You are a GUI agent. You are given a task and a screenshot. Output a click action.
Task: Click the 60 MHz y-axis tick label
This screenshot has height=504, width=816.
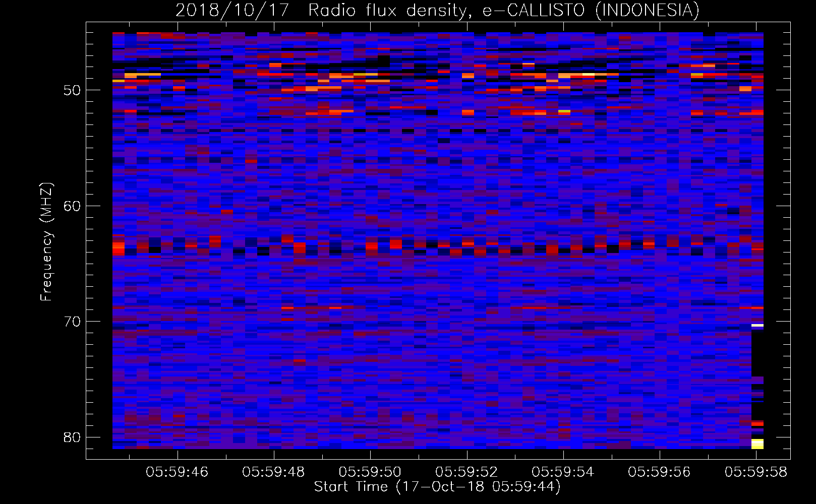click(x=72, y=206)
